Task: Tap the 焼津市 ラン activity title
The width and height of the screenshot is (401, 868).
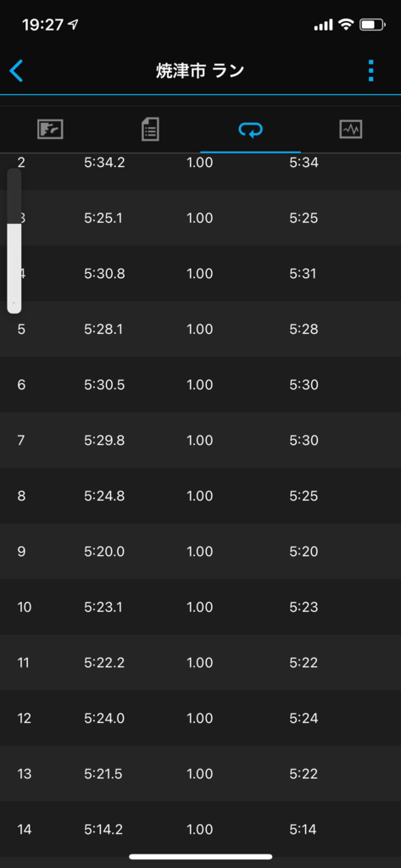Action: (200, 71)
